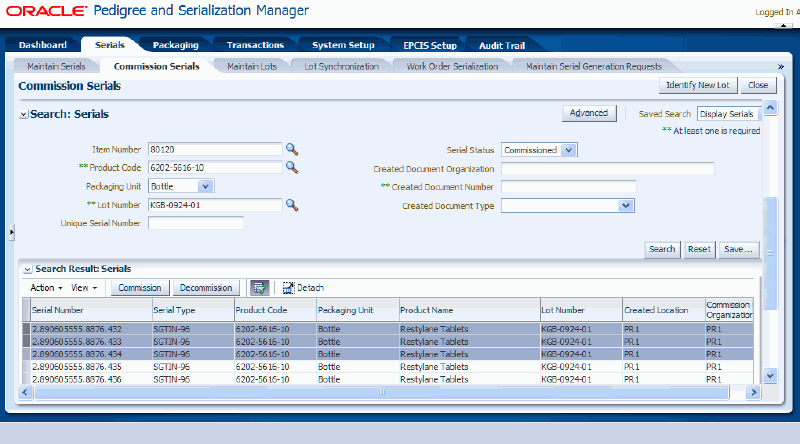Click the Created Document Number field
The height and width of the screenshot is (444, 800).
click(x=568, y=187)
